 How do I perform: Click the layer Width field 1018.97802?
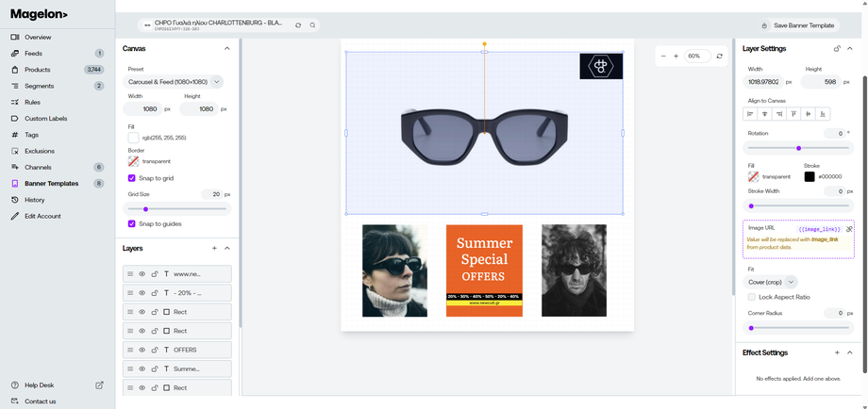(764, 82)
